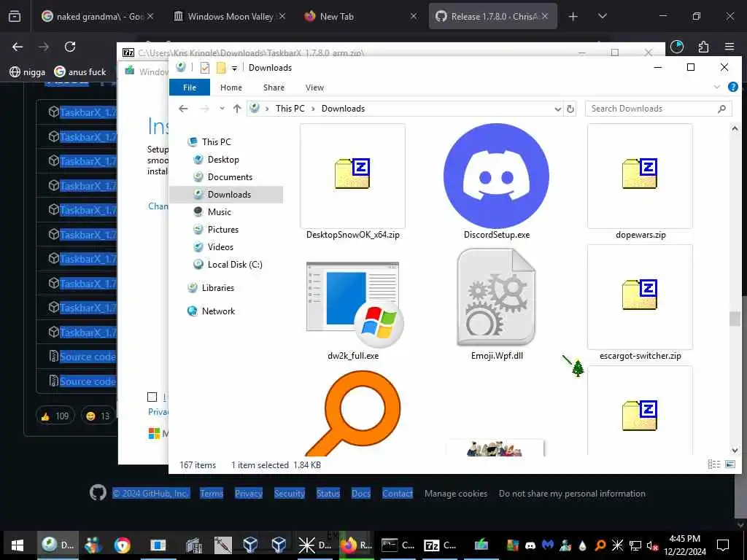747x560 pixels.
Task: Open the Command Prompt taskbar button
Action: (398, 545)
